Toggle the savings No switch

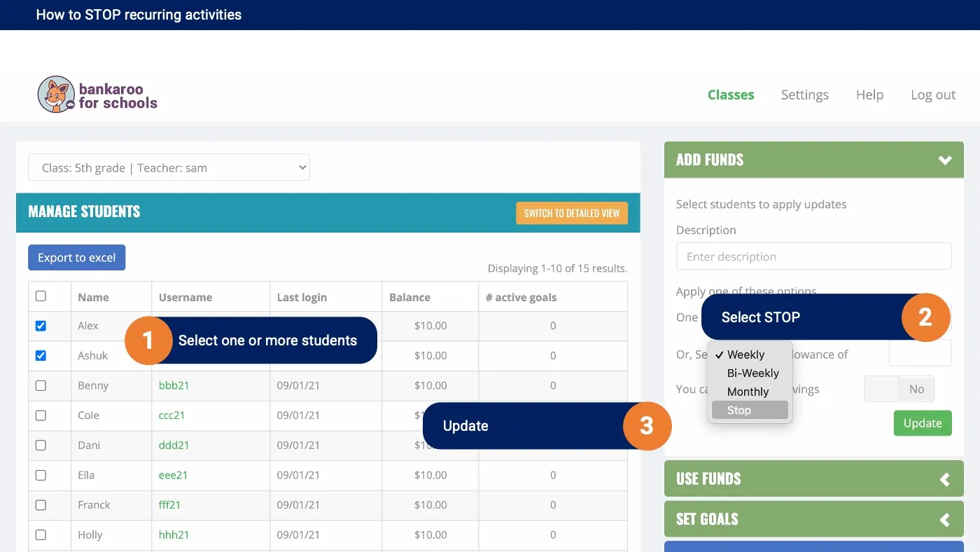coord(899,389)
